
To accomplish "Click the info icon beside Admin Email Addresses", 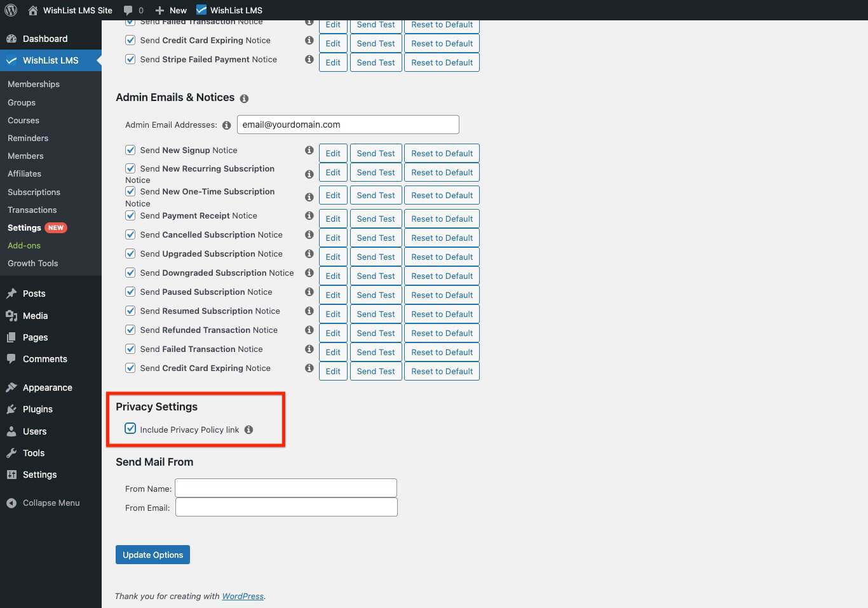I will tap(226, 125).
